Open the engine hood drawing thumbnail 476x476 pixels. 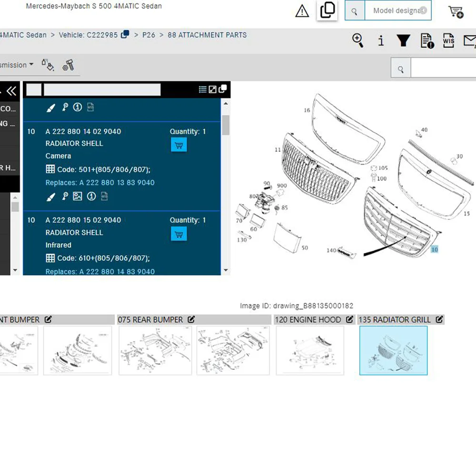point(310,351)
